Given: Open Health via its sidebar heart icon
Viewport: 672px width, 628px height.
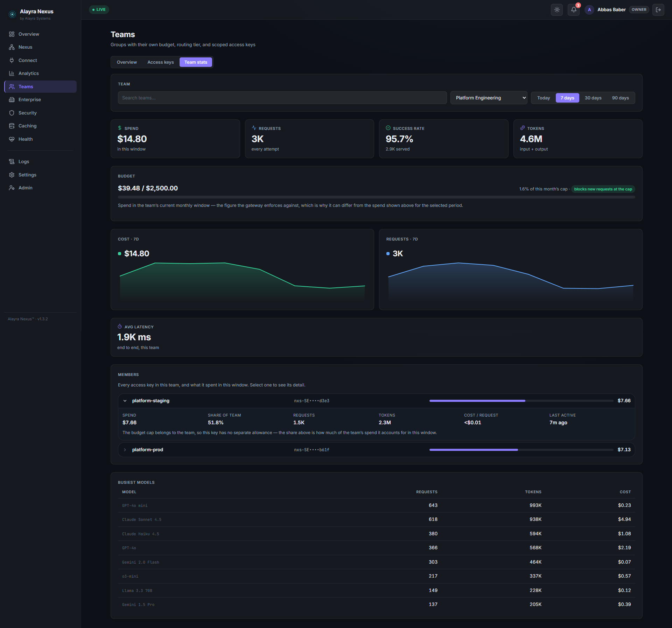Looking at the screenshot, I should [x=12, y=139].
